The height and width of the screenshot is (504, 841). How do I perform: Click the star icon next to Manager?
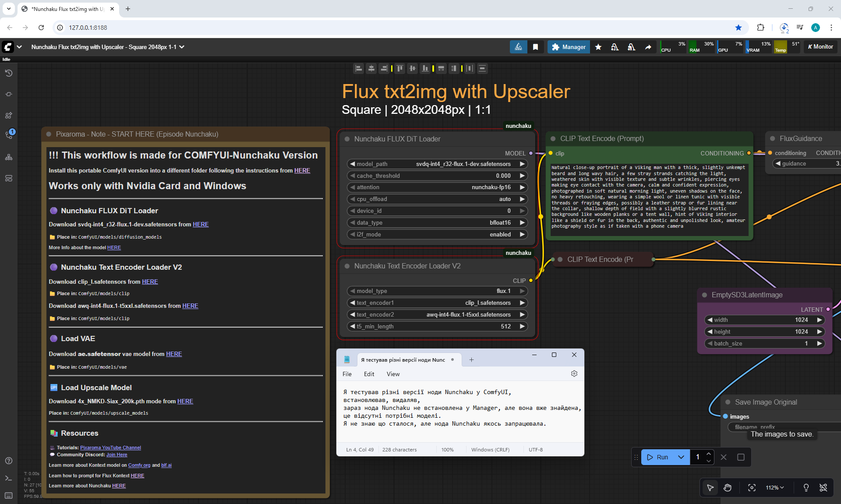click(598, 47)
